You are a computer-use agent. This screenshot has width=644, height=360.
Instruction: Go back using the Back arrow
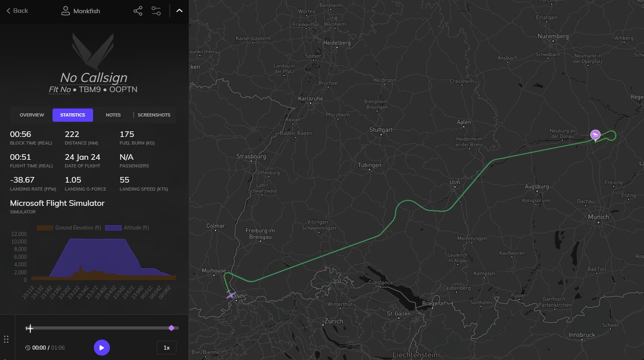(17, 11)
